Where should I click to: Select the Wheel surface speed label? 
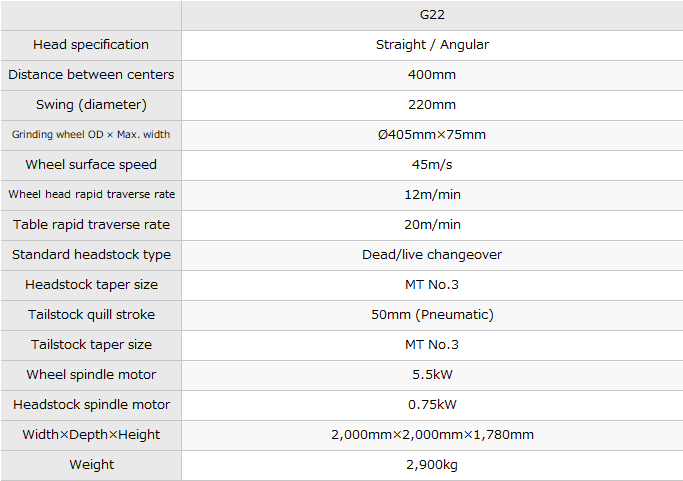pyautogui.click(x=91, y=165)
